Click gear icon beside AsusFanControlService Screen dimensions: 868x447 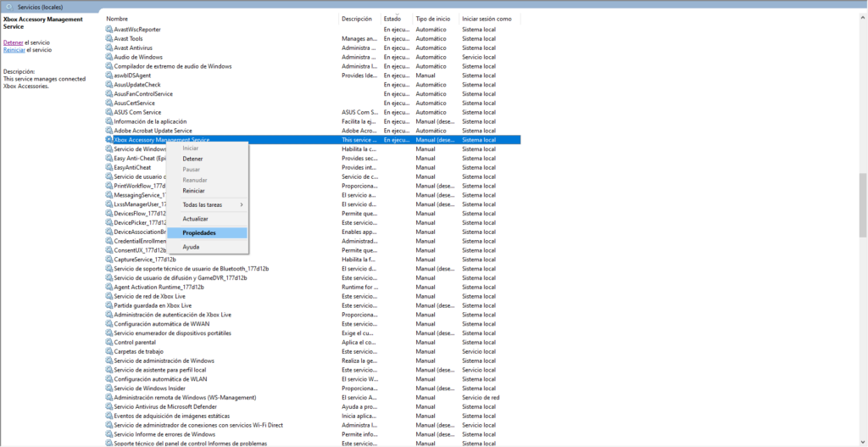(x=109, y=94)
